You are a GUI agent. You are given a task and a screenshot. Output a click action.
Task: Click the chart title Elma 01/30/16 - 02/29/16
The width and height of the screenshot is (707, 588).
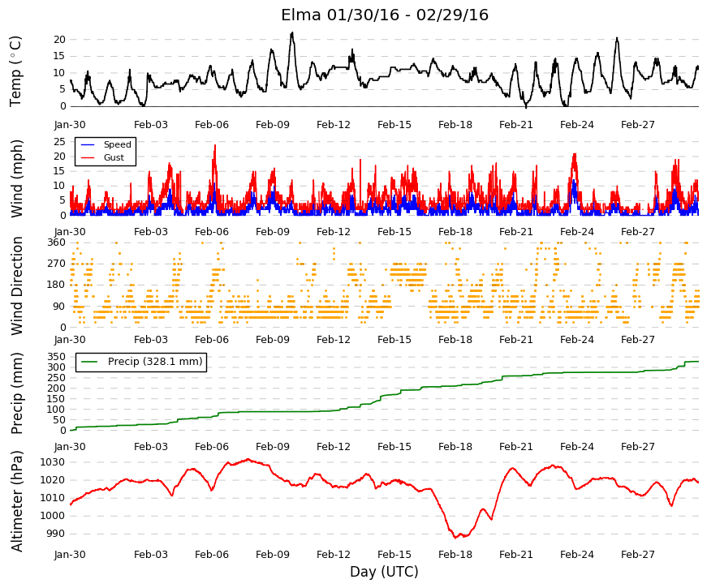coord(385,15)
